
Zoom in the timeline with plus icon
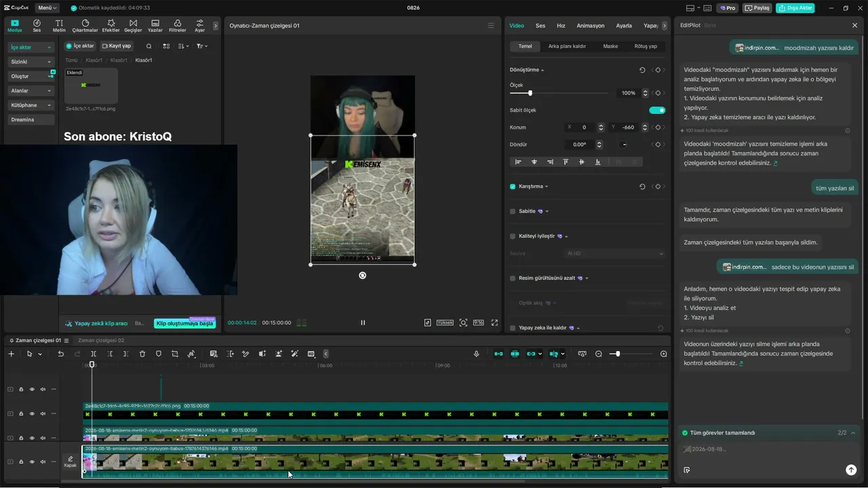(664, 354)
